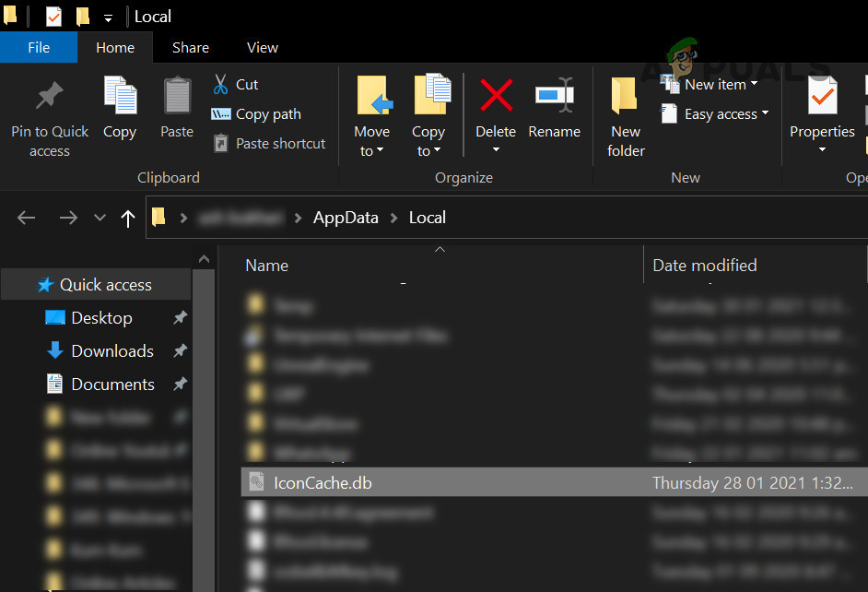
Task: Open the recent locations chevron
Action: point(100,217)
